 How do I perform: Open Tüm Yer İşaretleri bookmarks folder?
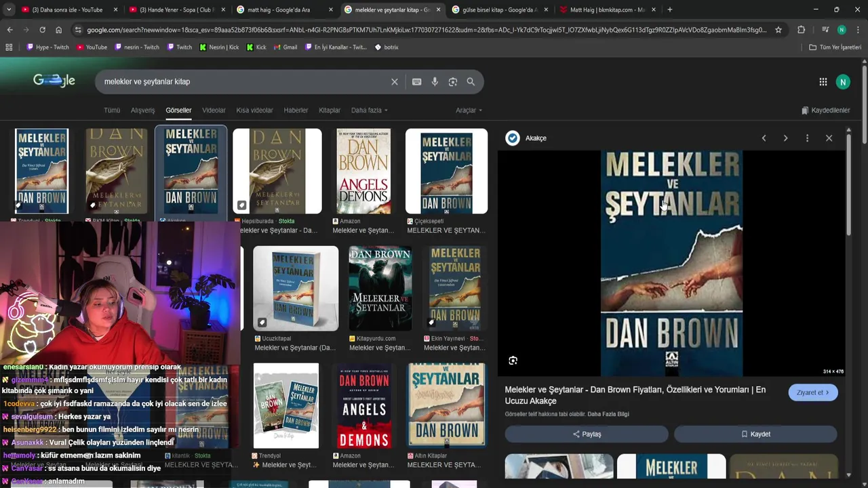coord(835,47)
